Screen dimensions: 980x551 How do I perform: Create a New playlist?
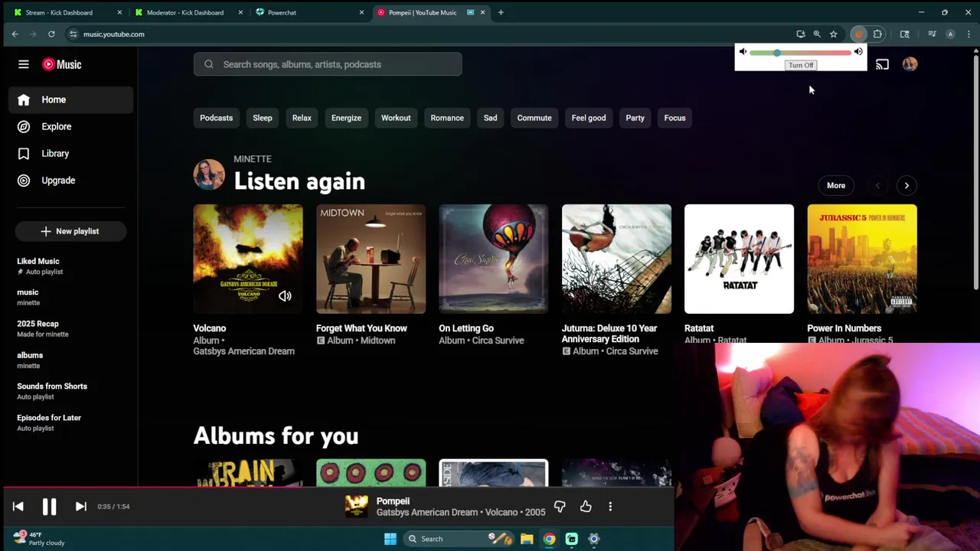coord(70,231)
